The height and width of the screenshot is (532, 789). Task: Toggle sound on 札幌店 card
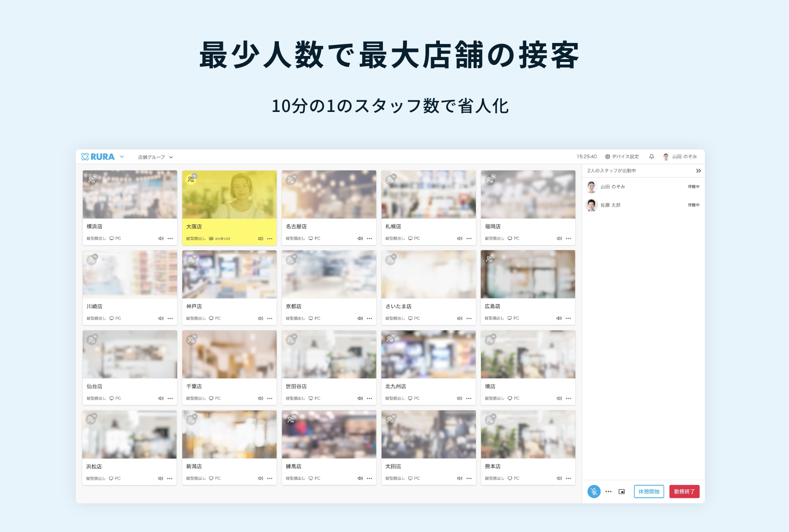point(460,239)
